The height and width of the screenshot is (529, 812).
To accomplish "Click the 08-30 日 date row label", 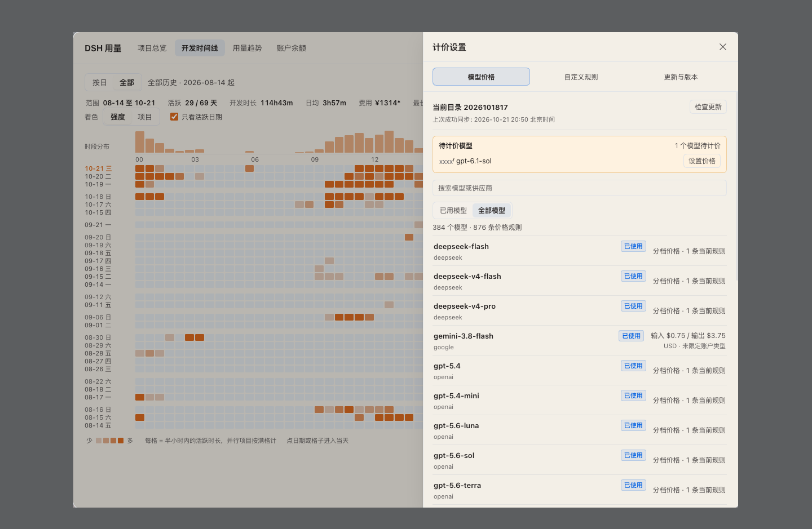I will click(x=98, y=337).
